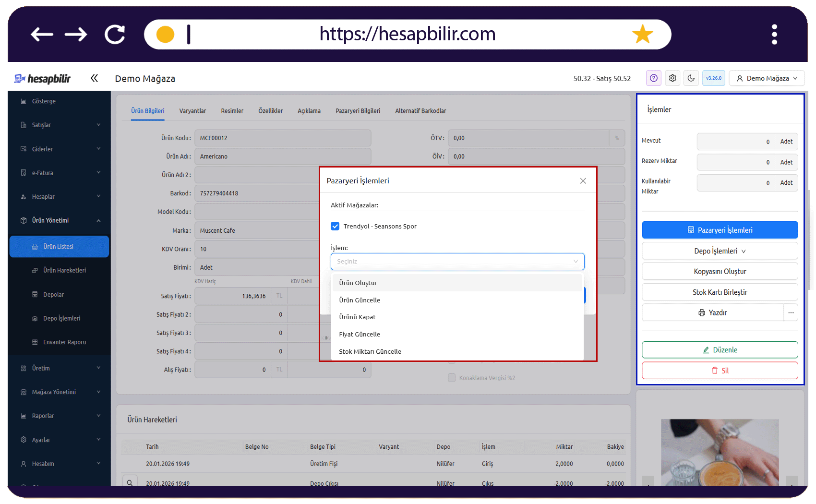The image size is (816, 504).
Task: Open the browser three-dot menu
Action: (774, 34)
